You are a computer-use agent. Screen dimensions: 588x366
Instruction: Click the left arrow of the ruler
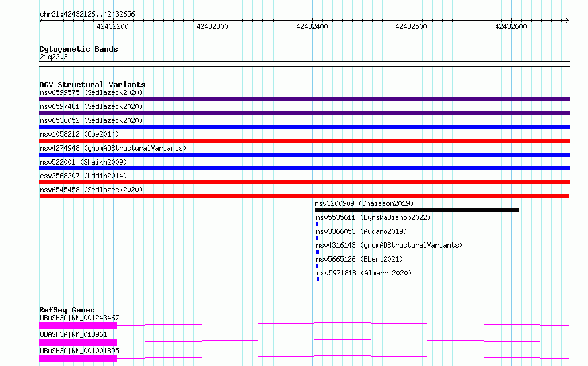pyautogui.click(x=42, y=20)
